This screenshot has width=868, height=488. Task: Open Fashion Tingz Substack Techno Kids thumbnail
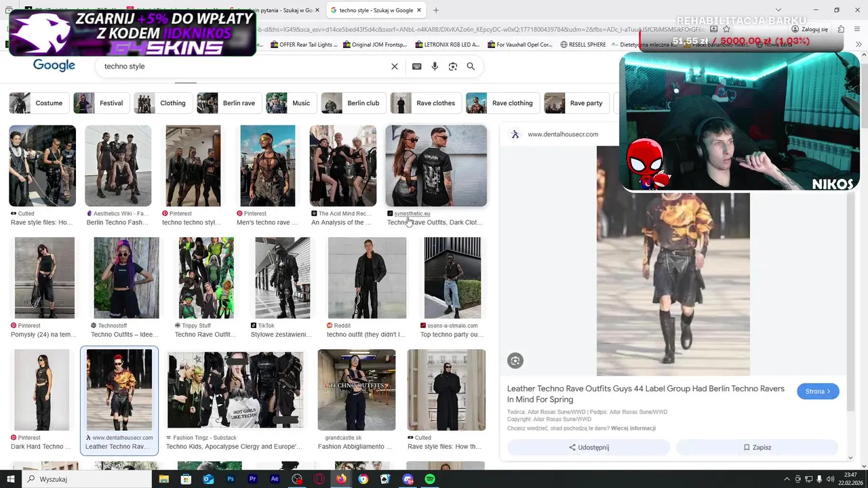click(235, 390)
